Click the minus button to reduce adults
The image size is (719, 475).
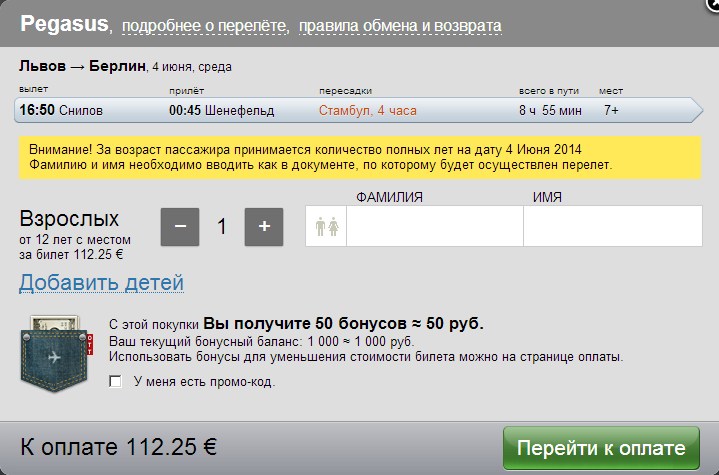tap(180, 226)
